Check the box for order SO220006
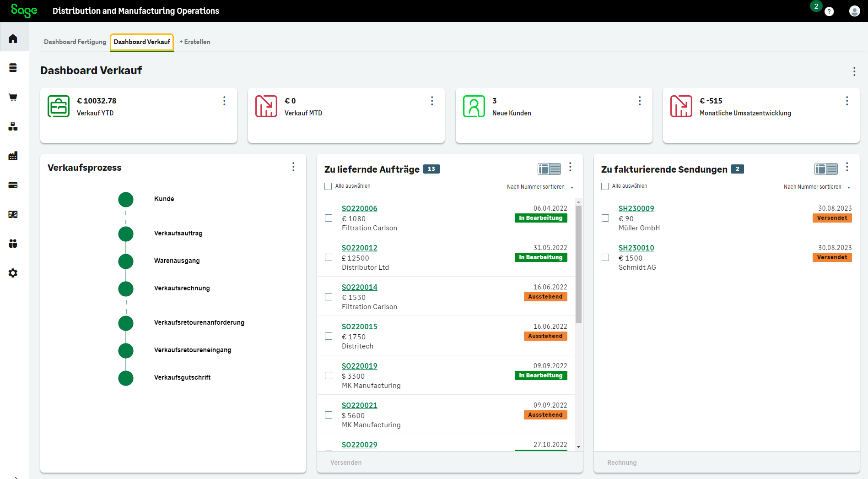The image size is (868, 479). coord(329,218)
